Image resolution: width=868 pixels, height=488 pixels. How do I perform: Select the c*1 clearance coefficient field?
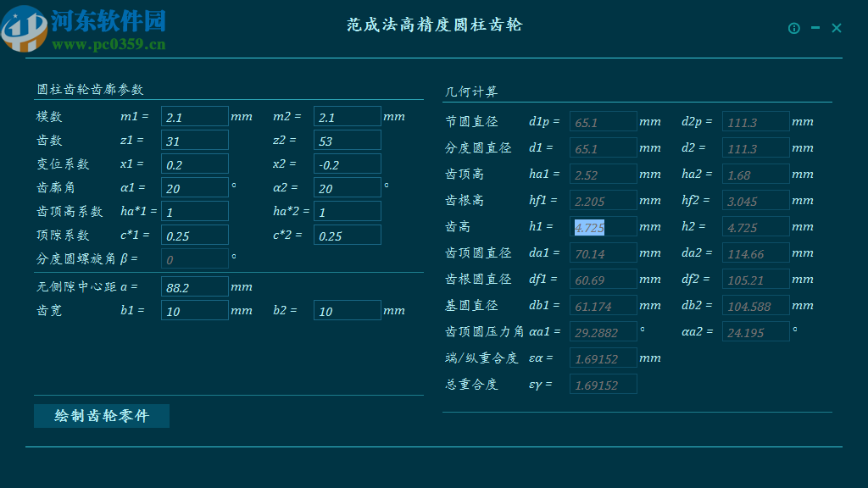click(195, 236)
